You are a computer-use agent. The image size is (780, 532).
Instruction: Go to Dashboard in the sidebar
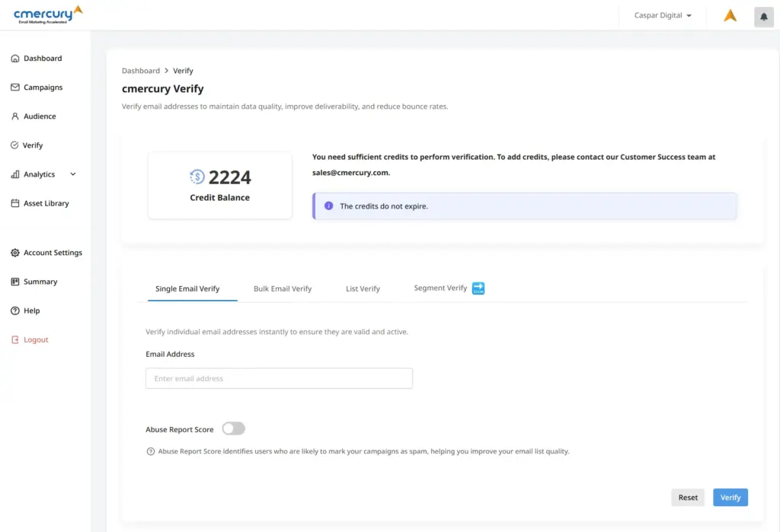coord(43,58)
